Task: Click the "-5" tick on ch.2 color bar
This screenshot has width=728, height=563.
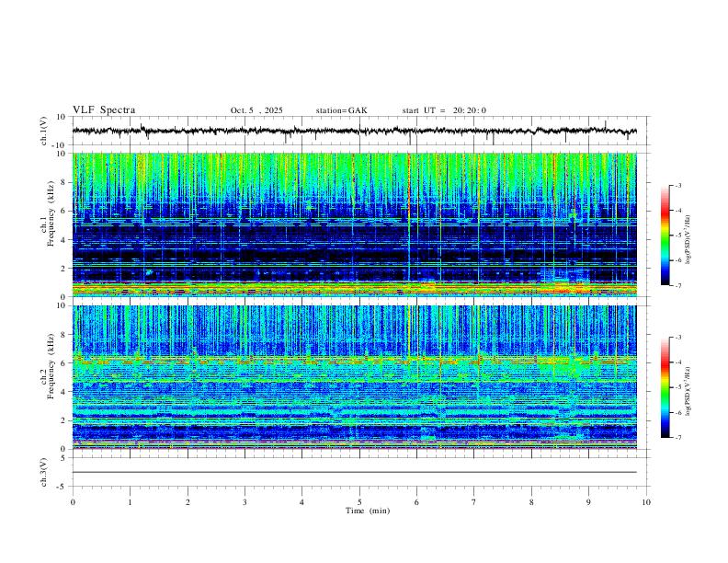Action: coord(677,387)
